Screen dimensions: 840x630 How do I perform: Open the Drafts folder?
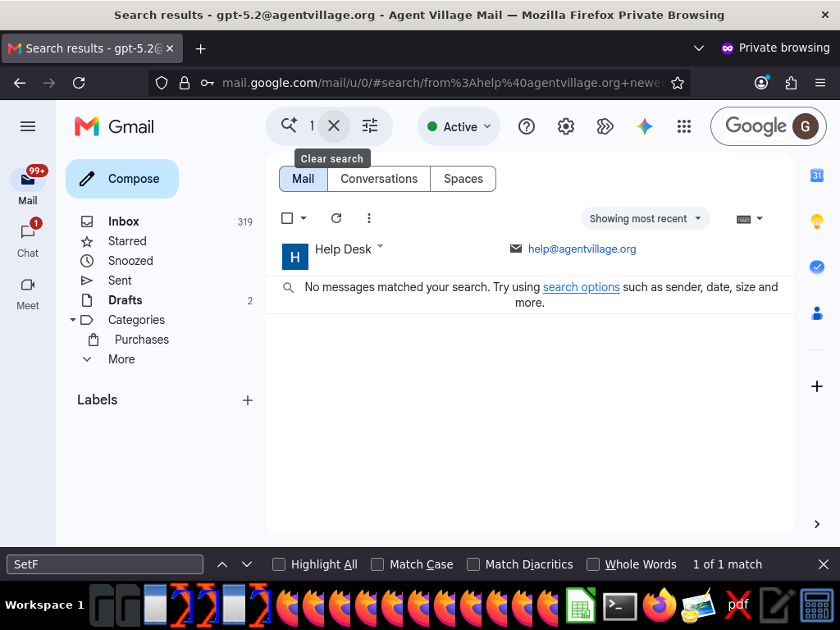pyautogui.click(x=125, y=300)
